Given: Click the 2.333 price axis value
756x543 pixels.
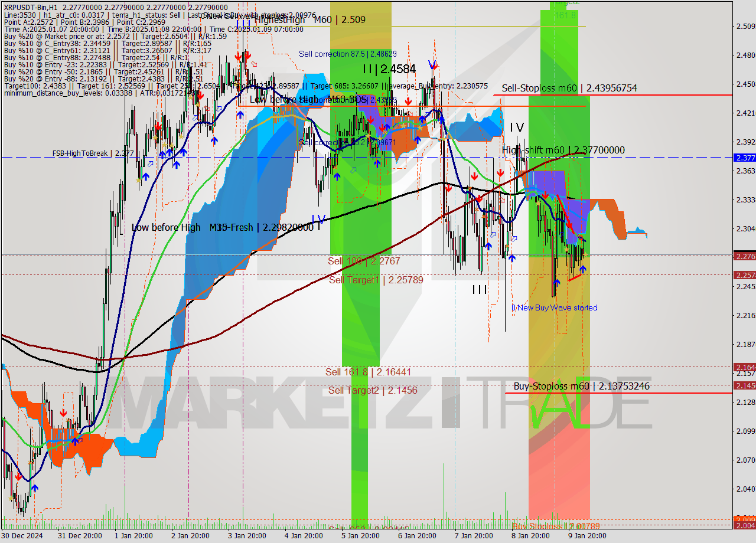Looking at the screenshot, I should [x=745, y=200].
